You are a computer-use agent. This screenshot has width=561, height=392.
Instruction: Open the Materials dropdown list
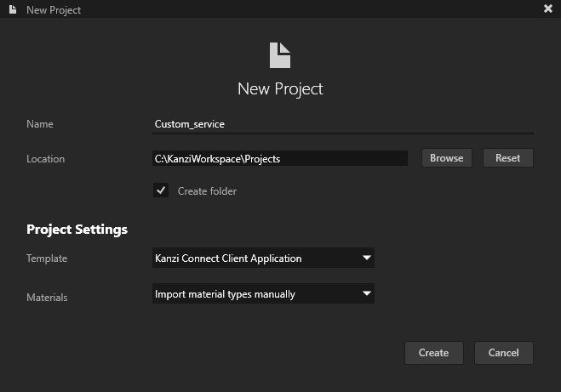click(262, 294)
